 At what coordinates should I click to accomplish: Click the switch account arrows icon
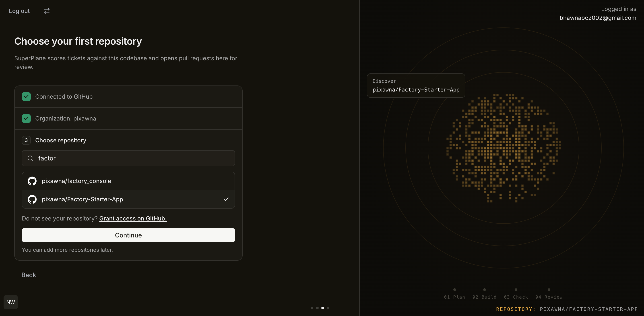point(47,11)
